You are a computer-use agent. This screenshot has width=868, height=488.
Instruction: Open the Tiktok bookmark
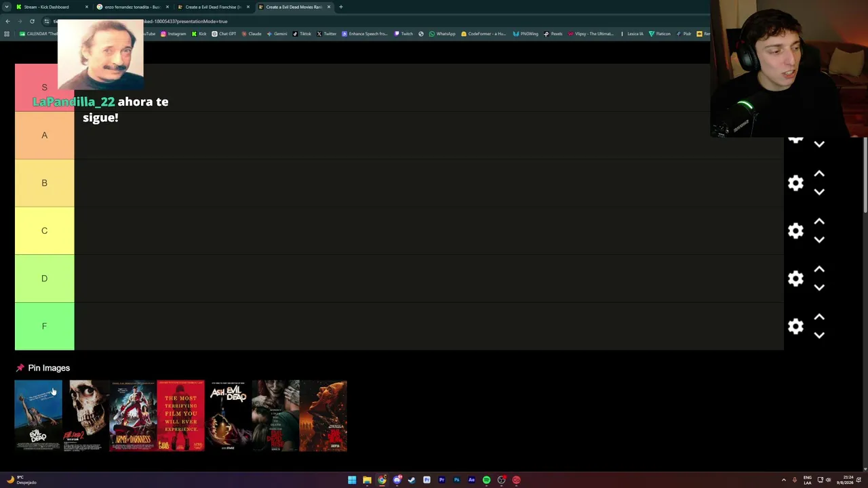302,34
